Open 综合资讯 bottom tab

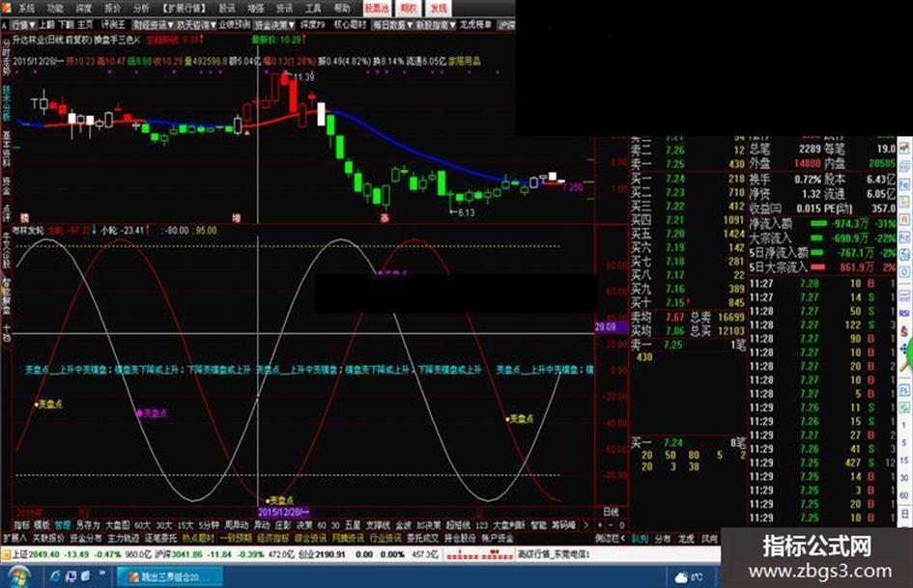tap(310, 539)
